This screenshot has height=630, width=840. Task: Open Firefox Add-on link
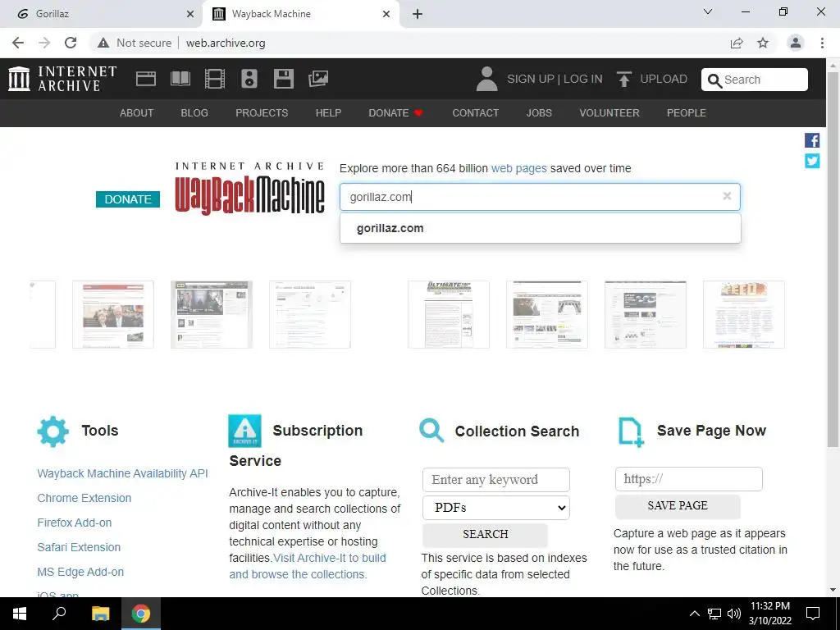point(75,523)
